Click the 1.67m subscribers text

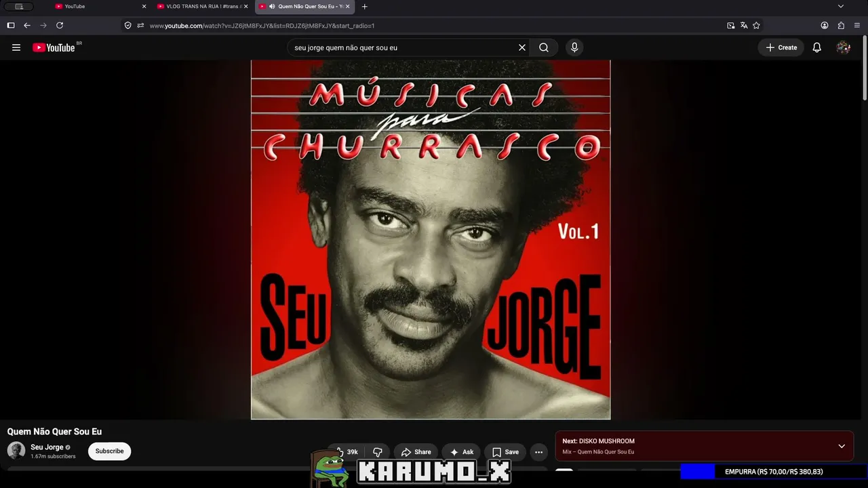pos(53,457)
